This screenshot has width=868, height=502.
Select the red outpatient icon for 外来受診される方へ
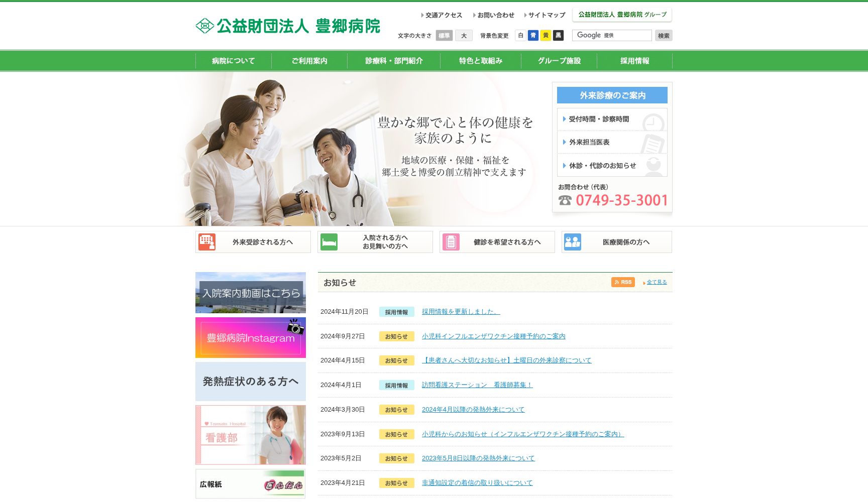click(x=207, y=241)
